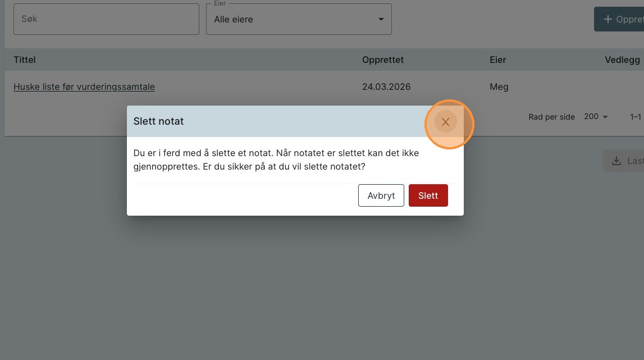
Task: Click the download icon beside Last
Action: [616, 161]
